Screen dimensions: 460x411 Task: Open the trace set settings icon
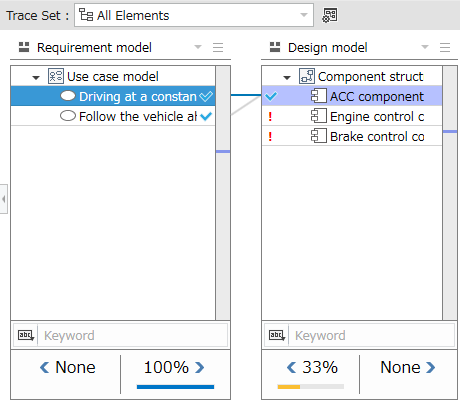pyautogui.click(x=330, y=15)
